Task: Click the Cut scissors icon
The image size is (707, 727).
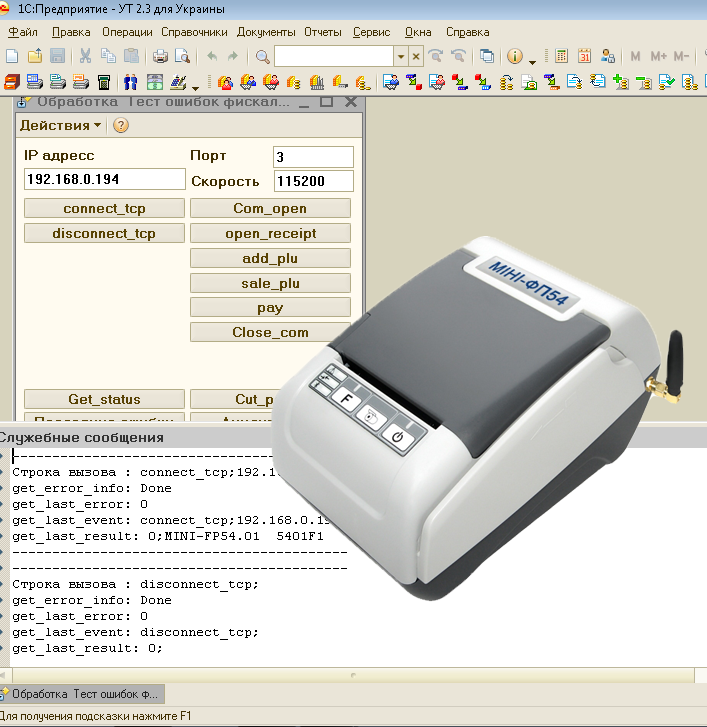Action: [86, 57]
